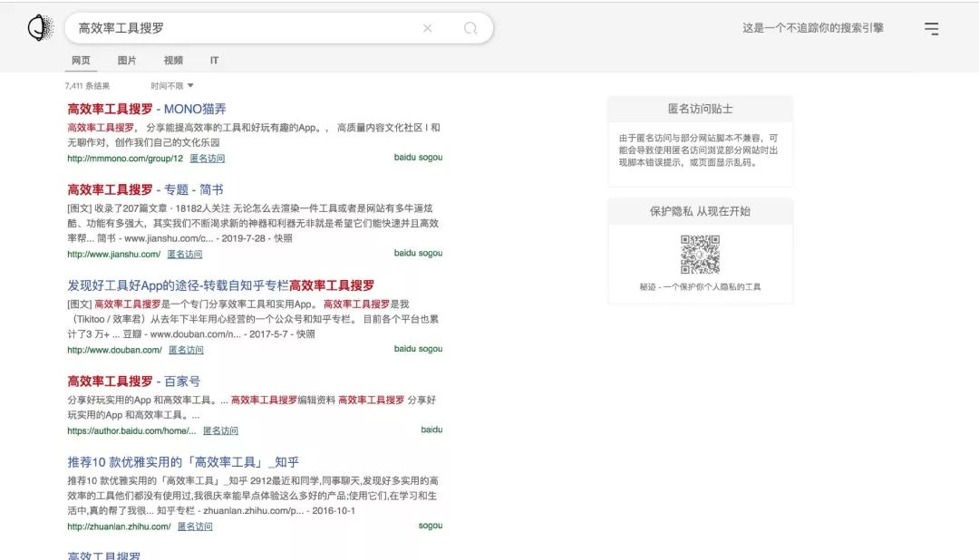Click 匿名访问 next to zhuanlan.zhihu.com URL

coord(194,526)
